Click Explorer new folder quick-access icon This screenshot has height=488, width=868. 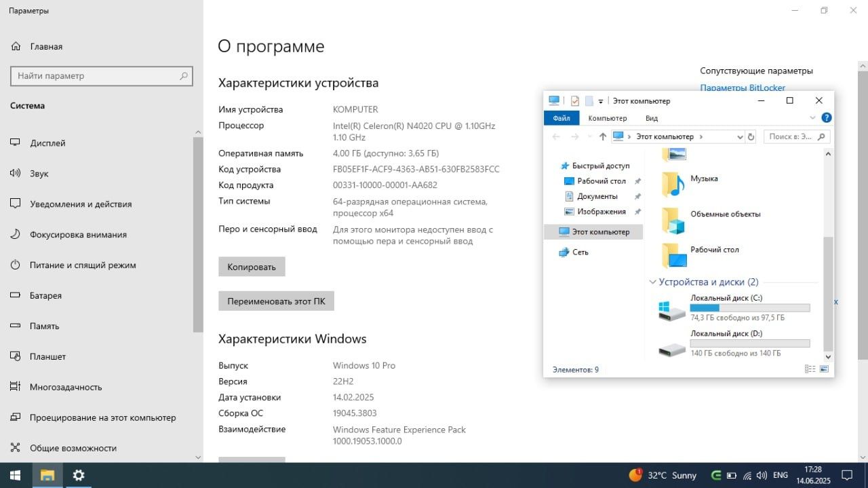pos(589,101)
